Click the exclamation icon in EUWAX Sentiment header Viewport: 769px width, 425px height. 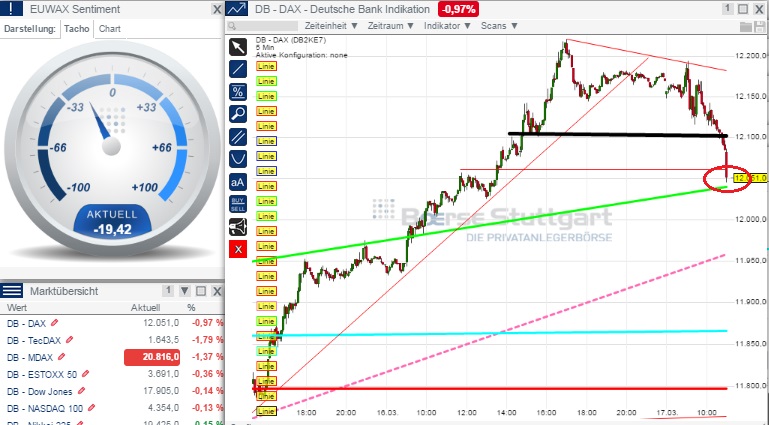click(11, 9)
